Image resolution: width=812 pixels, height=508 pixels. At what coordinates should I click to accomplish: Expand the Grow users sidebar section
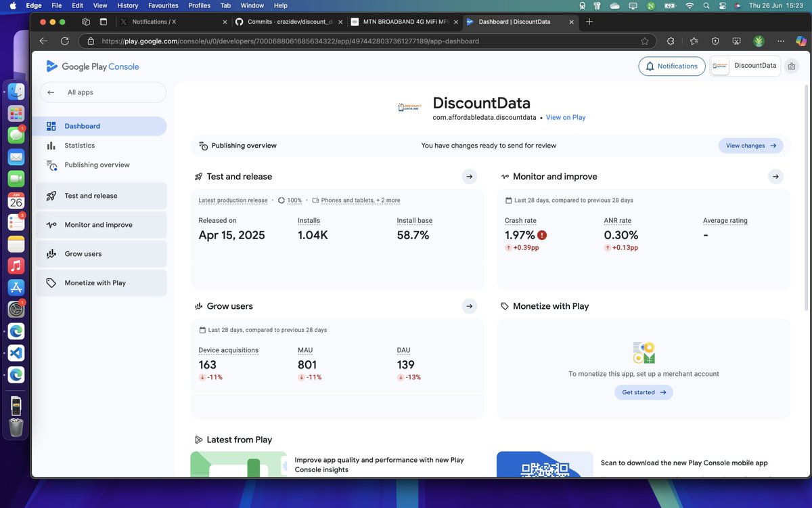(x=101, y=254)
